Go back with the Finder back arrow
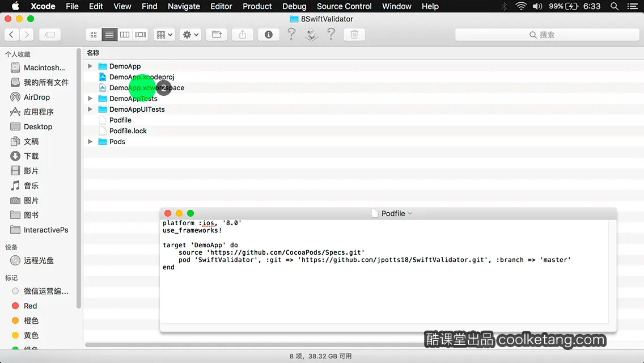 (x=11, y=35)
